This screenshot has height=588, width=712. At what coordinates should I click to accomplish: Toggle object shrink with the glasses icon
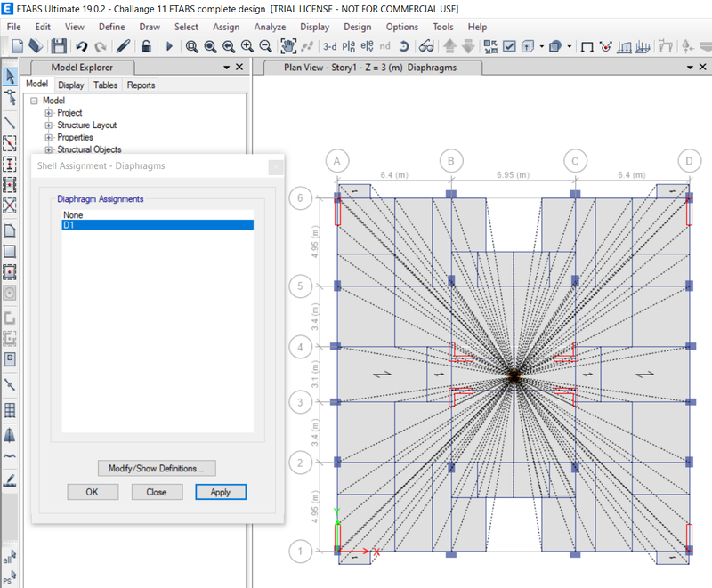[425, 45]
